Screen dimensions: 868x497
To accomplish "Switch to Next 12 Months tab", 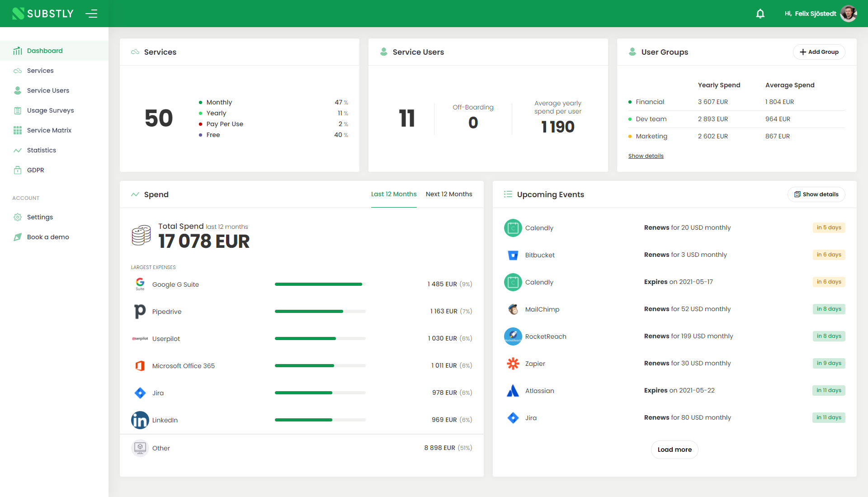I will click(449, 194).
